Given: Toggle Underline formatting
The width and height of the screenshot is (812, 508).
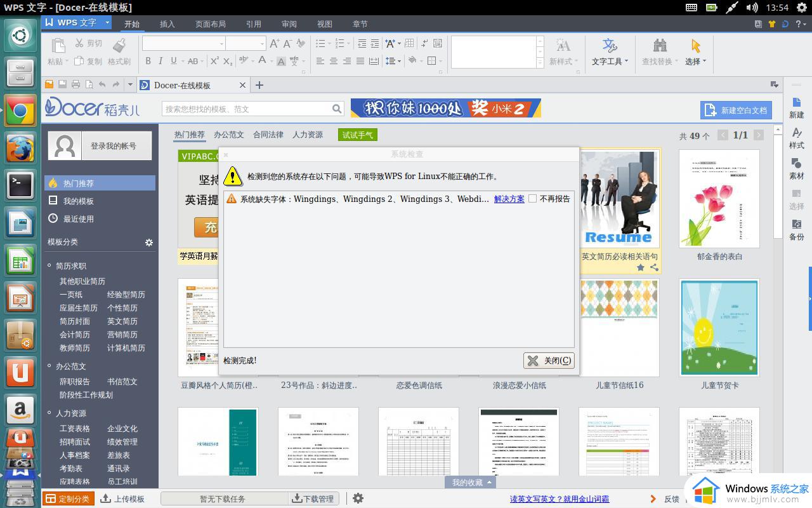Looking at the screenshot, I should (173, 61).
